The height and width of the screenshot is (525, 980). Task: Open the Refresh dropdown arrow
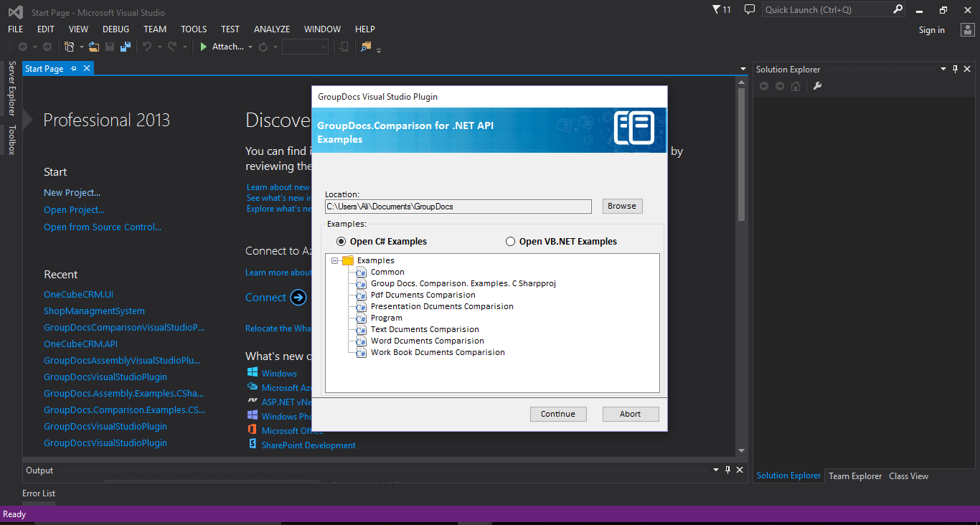275,47
